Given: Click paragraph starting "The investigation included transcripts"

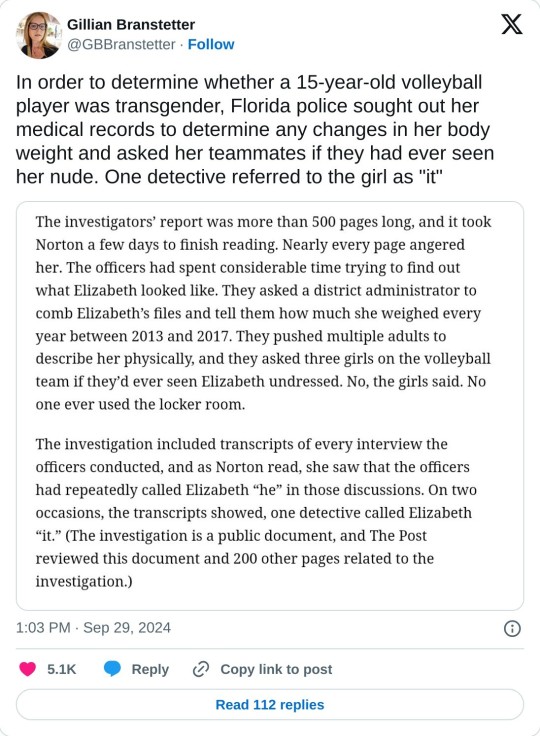Looking at the screenshot, I should (x=256, y=513).
